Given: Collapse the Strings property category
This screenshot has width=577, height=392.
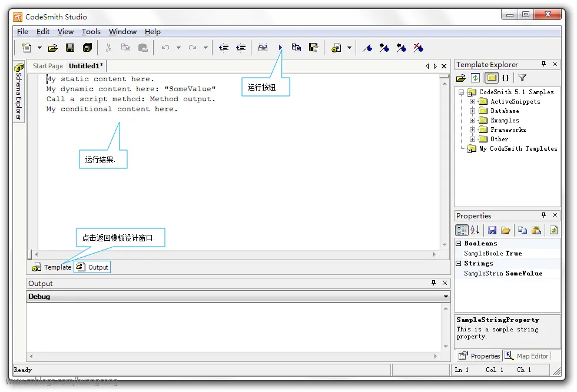Looking at the screenshot, I should point(459,264).
